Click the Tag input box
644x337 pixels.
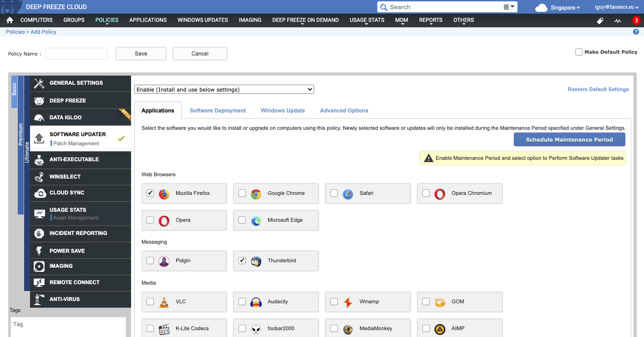click(x=68, y=327)
